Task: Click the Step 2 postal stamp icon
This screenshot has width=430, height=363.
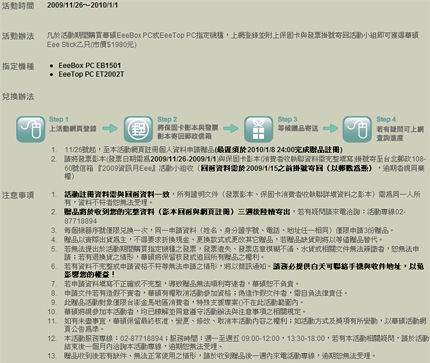Action: [138, 129]
